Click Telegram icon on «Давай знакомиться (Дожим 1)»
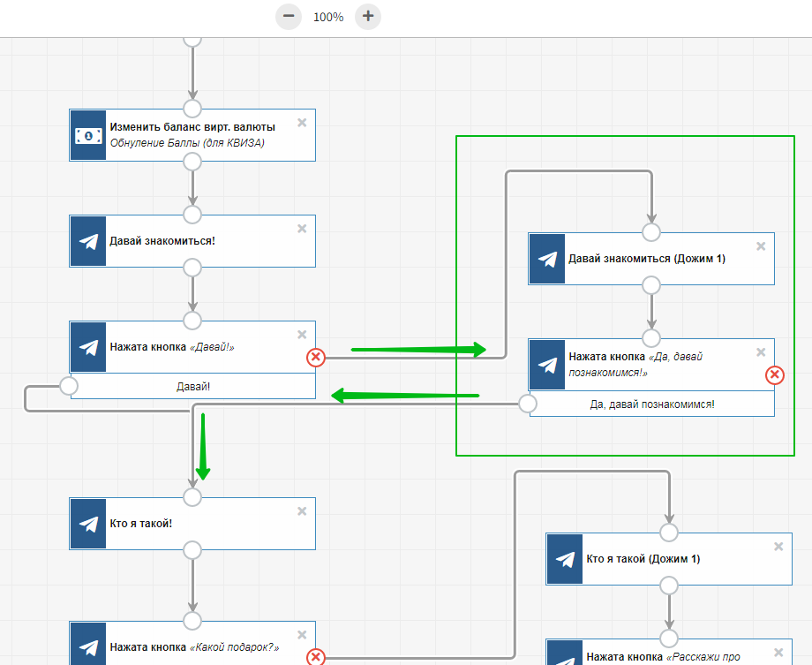 (547, 259)
